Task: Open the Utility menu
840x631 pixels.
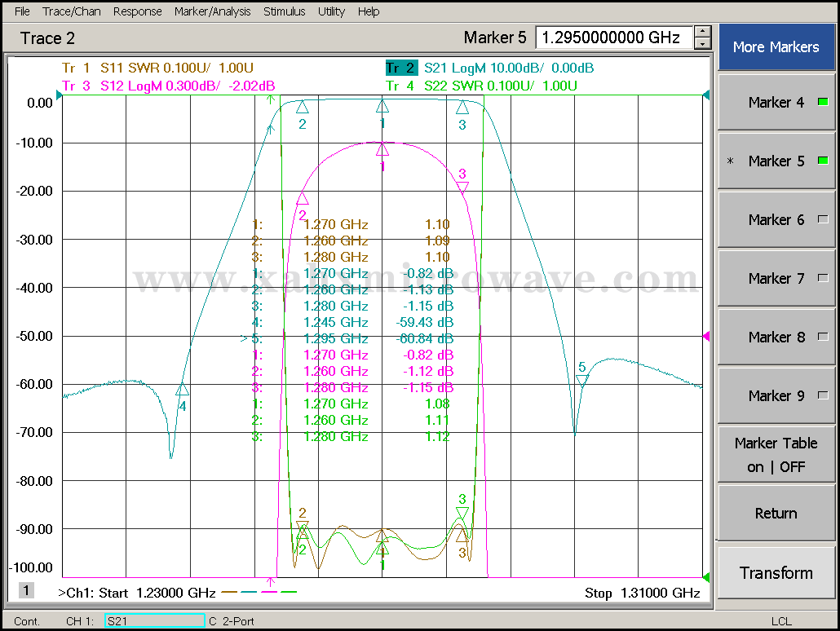Action: pyautogui.click(x=331, y=11)
